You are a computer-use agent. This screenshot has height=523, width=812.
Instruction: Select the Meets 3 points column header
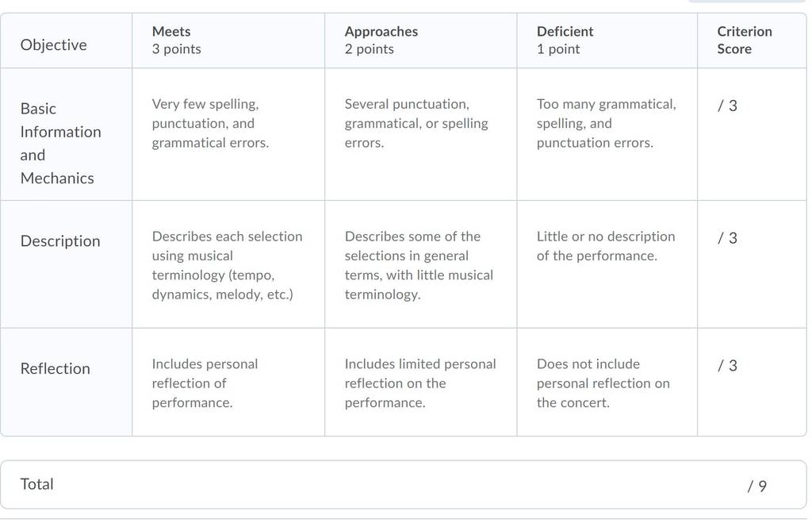point(228,40)
